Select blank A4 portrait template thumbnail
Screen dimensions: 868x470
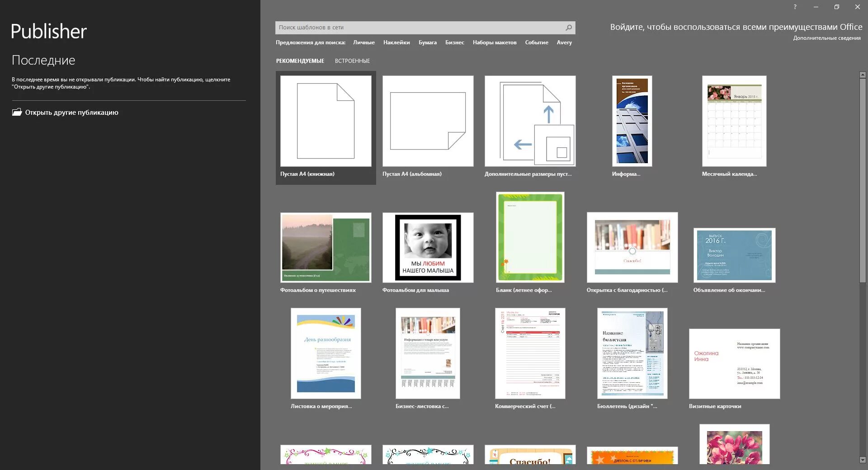pyautogui.click(x=326, y=121)
